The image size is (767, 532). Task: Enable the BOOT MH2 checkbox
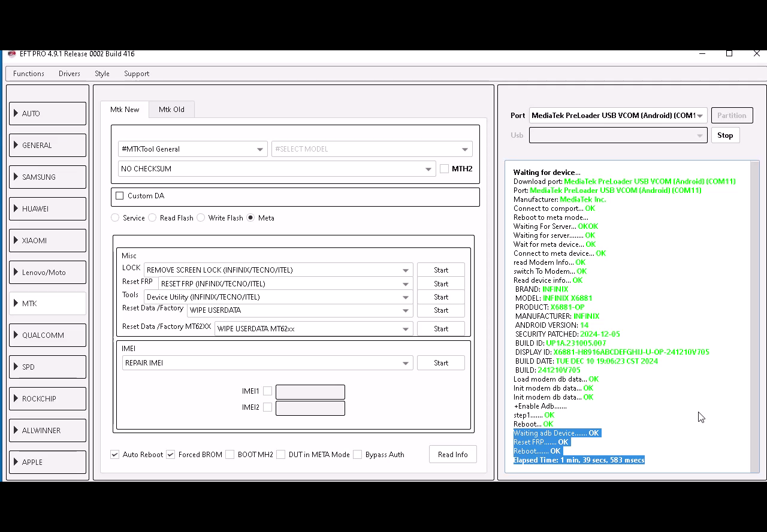(230, 455)
